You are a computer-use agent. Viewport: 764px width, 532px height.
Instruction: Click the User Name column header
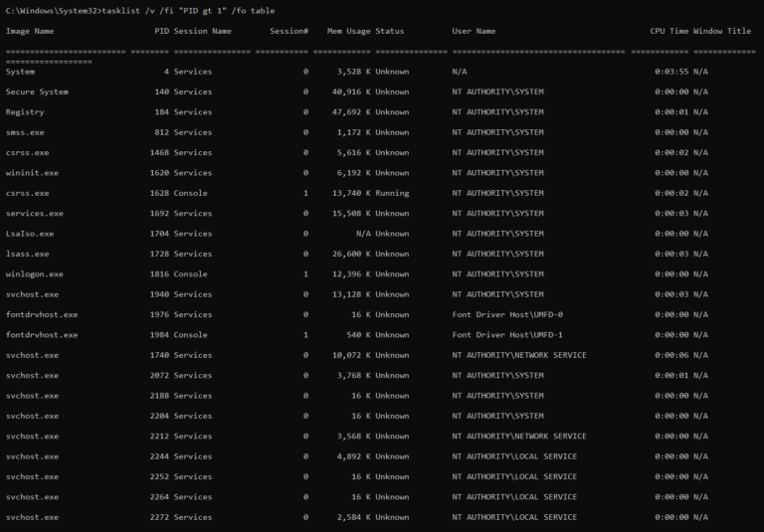[475, 31]
